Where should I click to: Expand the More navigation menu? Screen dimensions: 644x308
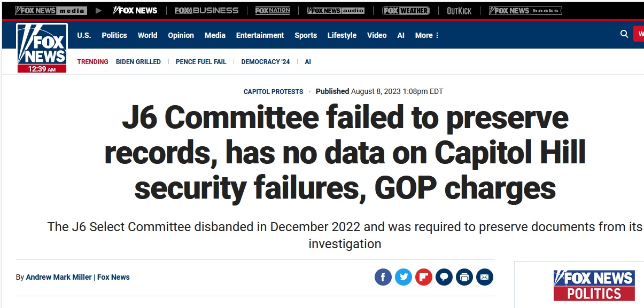(427, 35)
